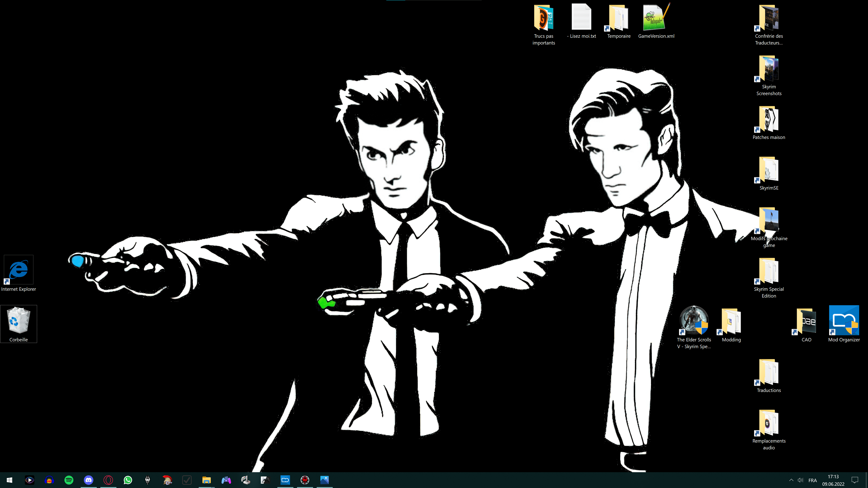
Task: Switch to Opera GX in the taskbar
Action: (x=108, y=480)
